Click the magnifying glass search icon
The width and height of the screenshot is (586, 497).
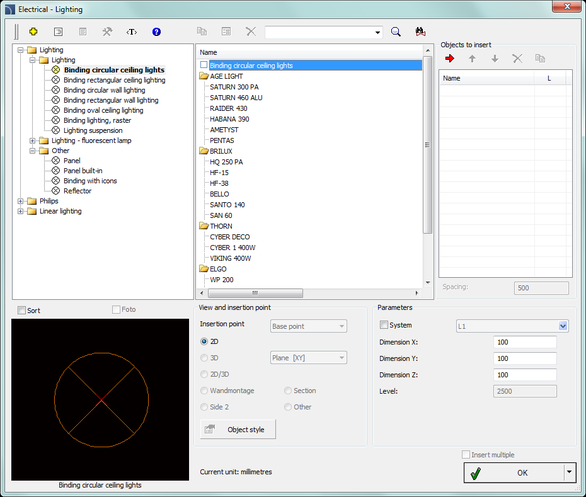395,32
